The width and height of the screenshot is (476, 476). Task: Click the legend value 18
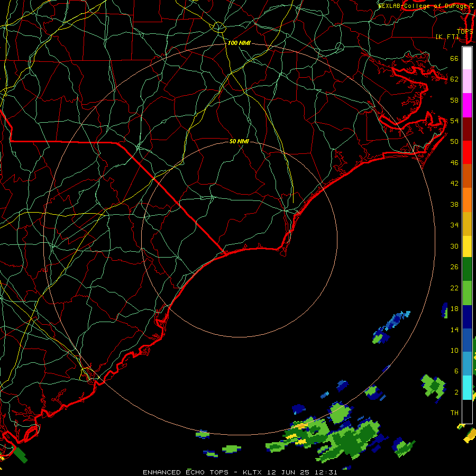click(x=454, y=309)
